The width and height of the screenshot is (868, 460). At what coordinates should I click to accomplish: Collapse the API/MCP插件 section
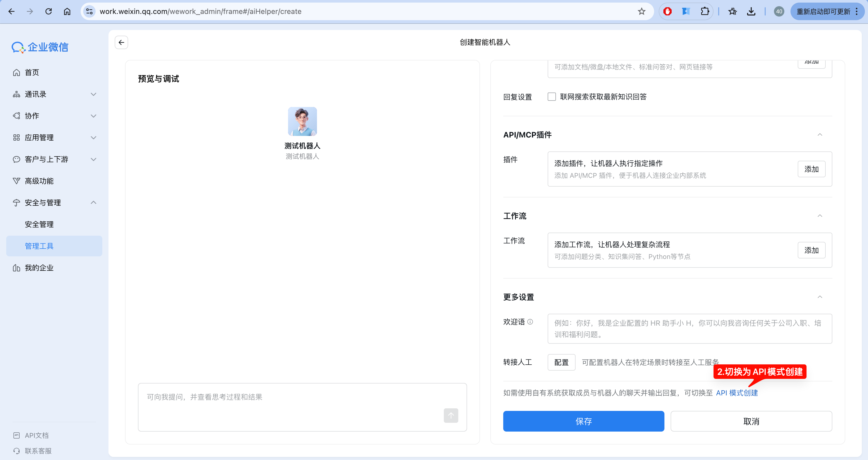tap(820, 135)
